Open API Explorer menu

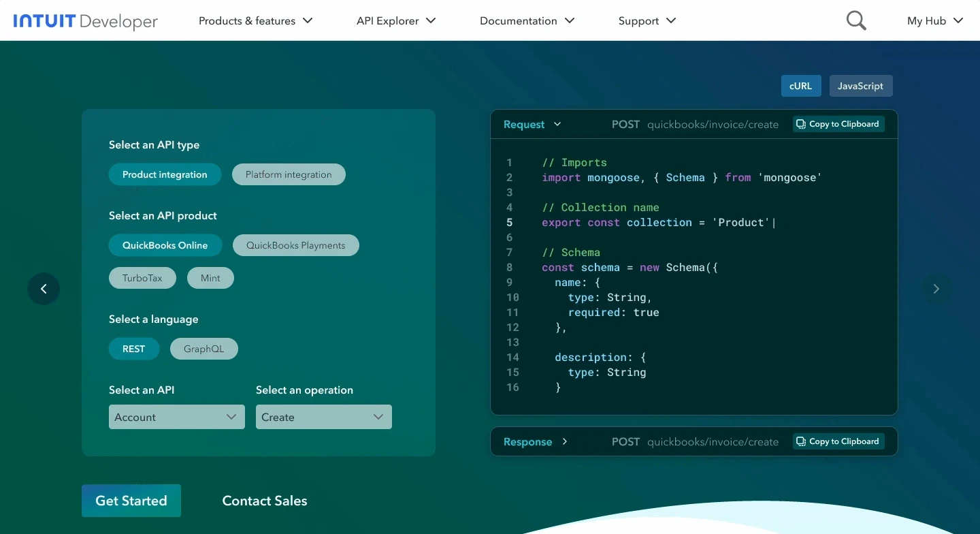pyautogui.click(x=396, y=20)
